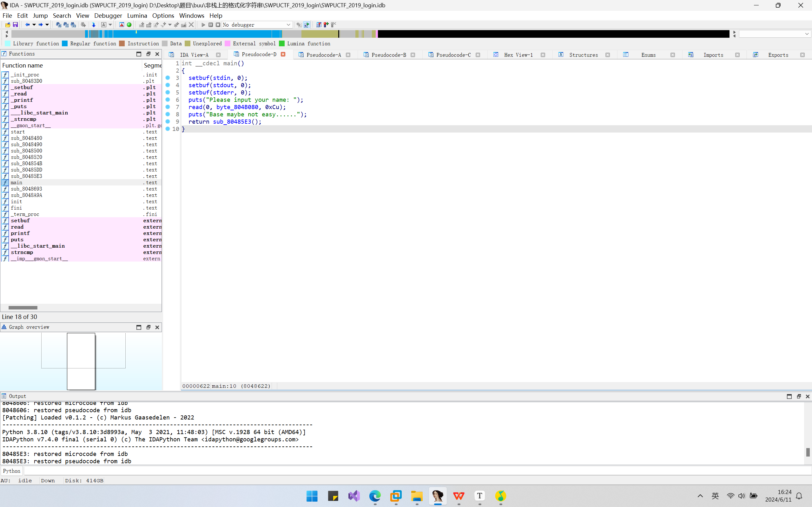Click the red warning triangle icon

122,25
